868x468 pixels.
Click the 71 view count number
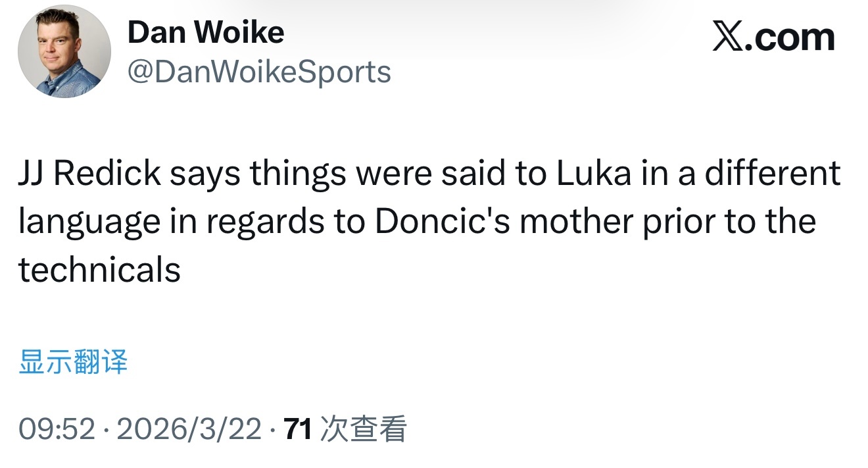pyautogui.click(x=297, y=430)
